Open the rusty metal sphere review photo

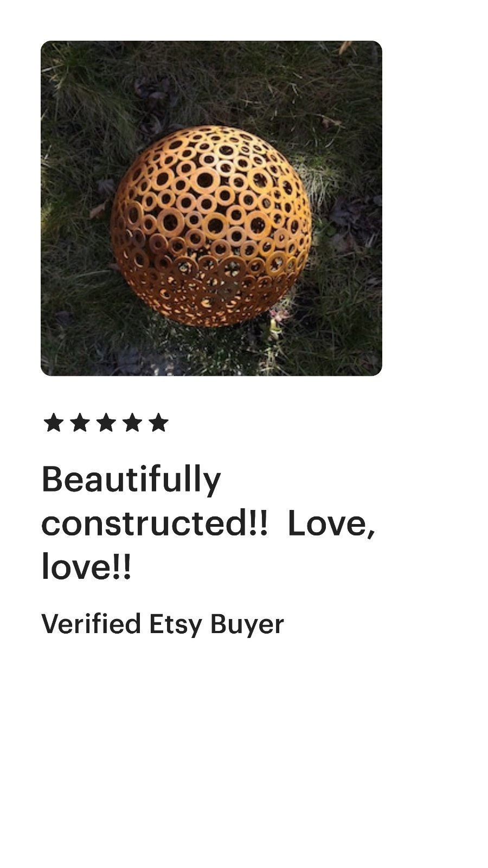211,208
